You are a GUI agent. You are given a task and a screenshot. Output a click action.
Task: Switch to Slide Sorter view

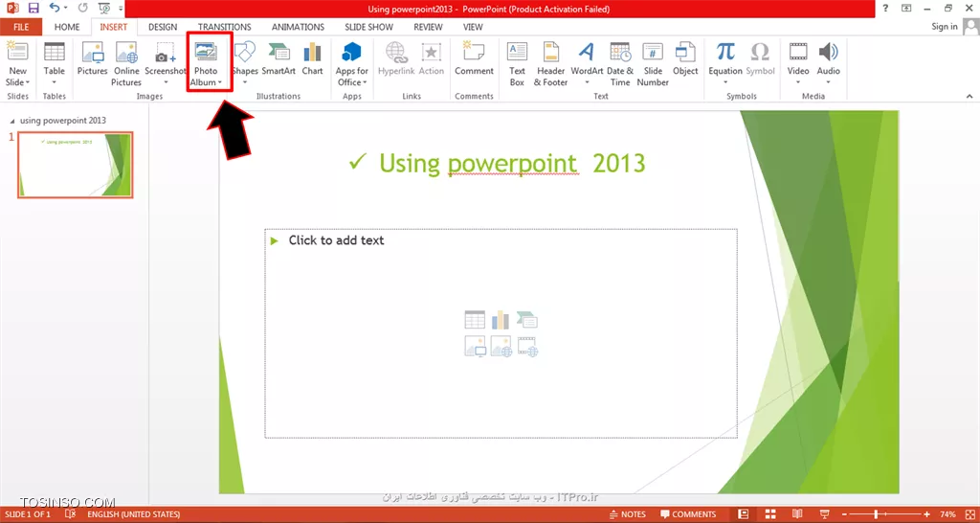[x=770, y=514]
